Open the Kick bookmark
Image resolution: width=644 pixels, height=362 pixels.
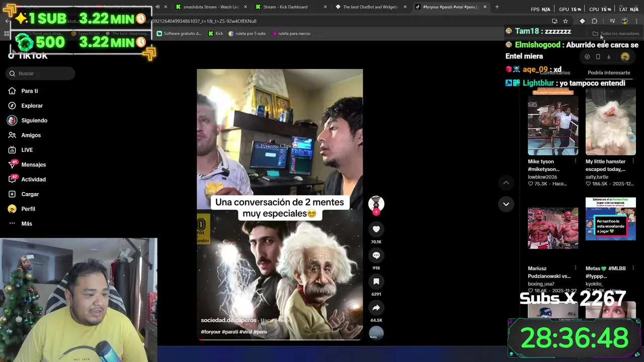(x=216, y=34)
